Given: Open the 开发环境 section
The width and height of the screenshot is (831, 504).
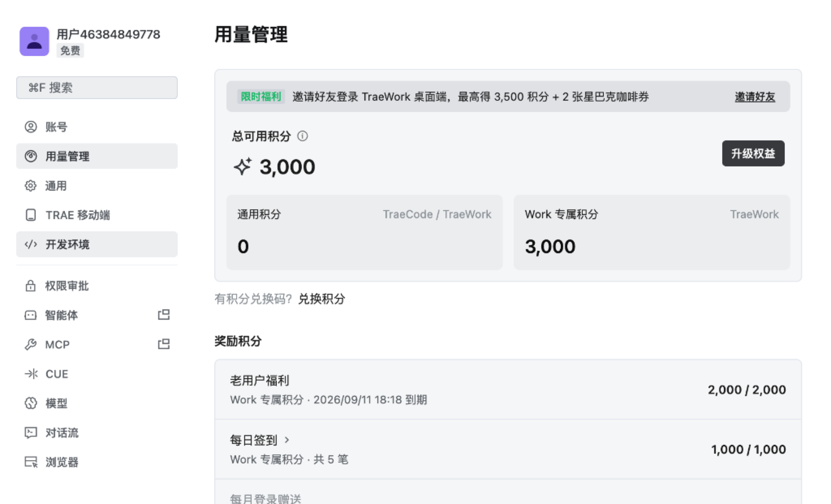Looking at the screenshot, I should pyautogui.click(x=97, y=244).
